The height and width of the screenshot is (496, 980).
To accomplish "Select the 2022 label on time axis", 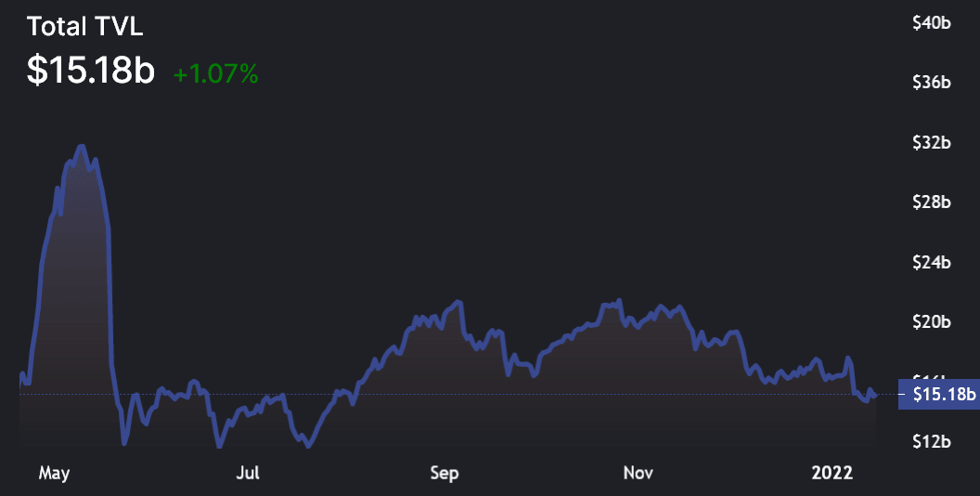I will [x=832, y=474].
